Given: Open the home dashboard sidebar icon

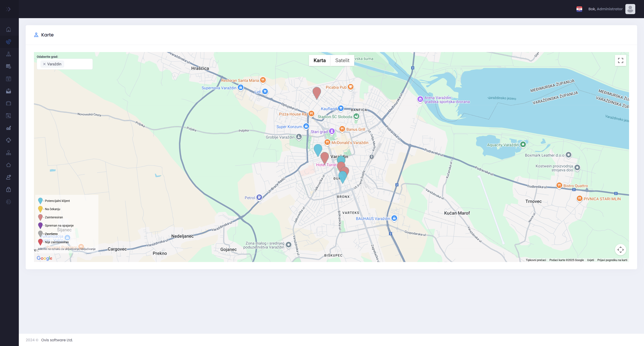Looking at the screenshot, I should pos(9,30).
